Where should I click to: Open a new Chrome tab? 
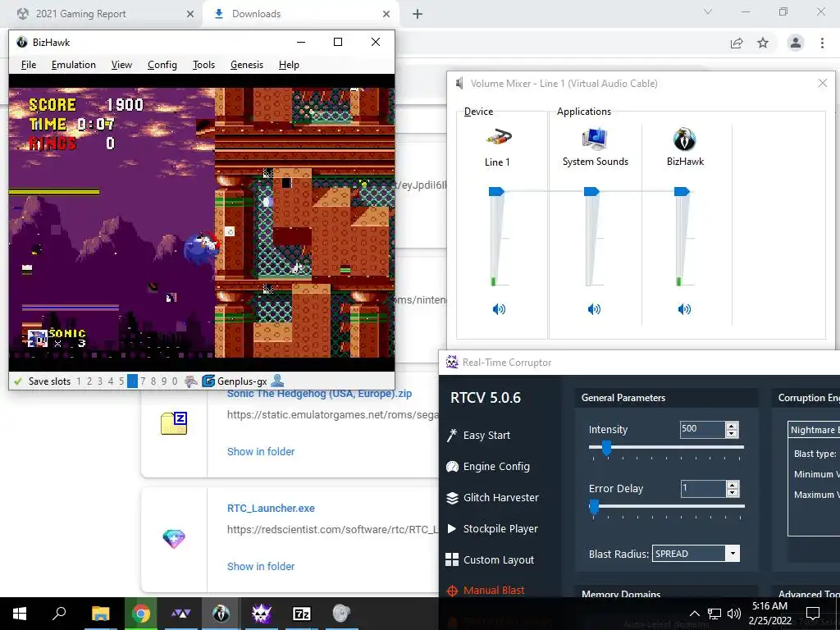click(x=418, y=14)
